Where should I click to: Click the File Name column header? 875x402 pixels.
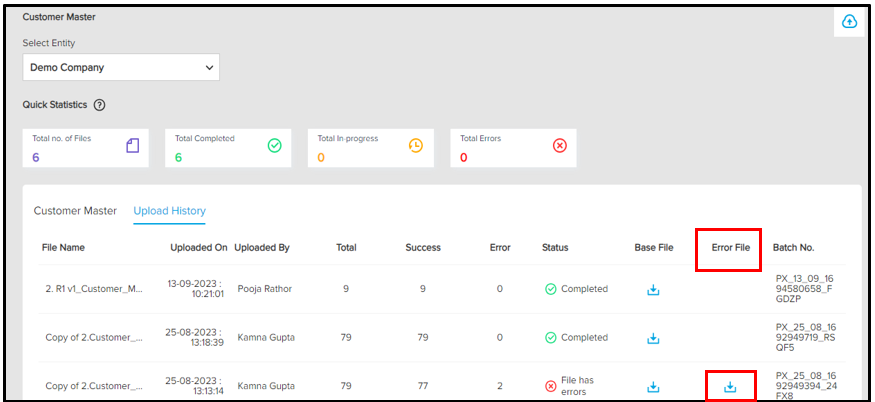64,248
